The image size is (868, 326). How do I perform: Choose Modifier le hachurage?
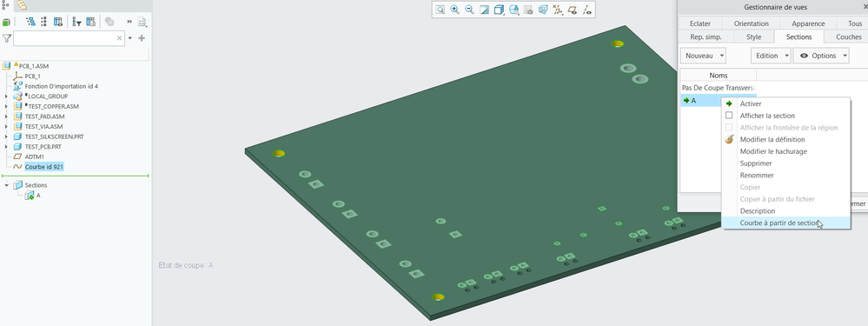(785, 151)
